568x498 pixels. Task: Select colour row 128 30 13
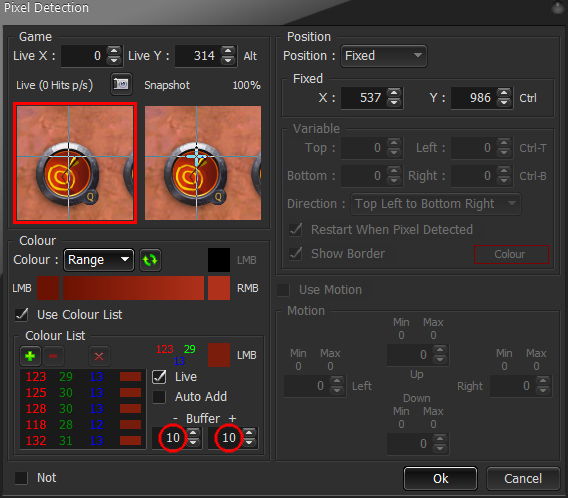(83, 409)
